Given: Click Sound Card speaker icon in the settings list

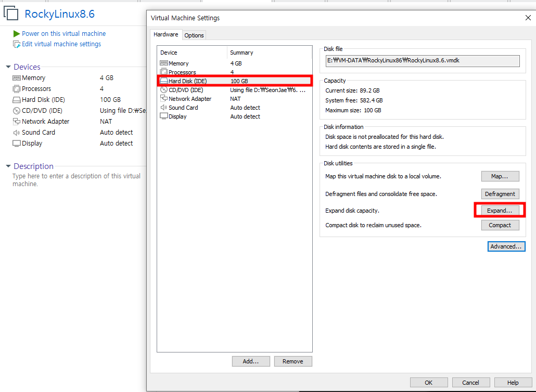Looking at the screenshot, I should pyautogui.click(x=164, y=108).
